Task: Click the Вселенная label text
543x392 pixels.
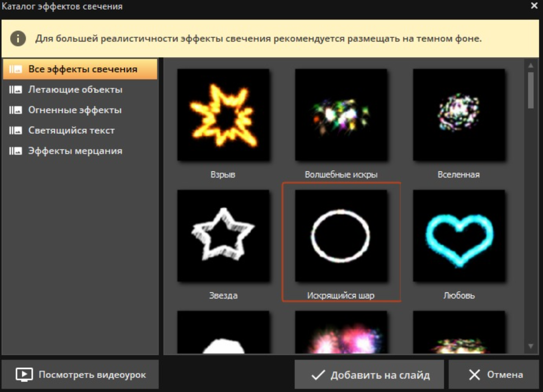Action: click(458, 175)
